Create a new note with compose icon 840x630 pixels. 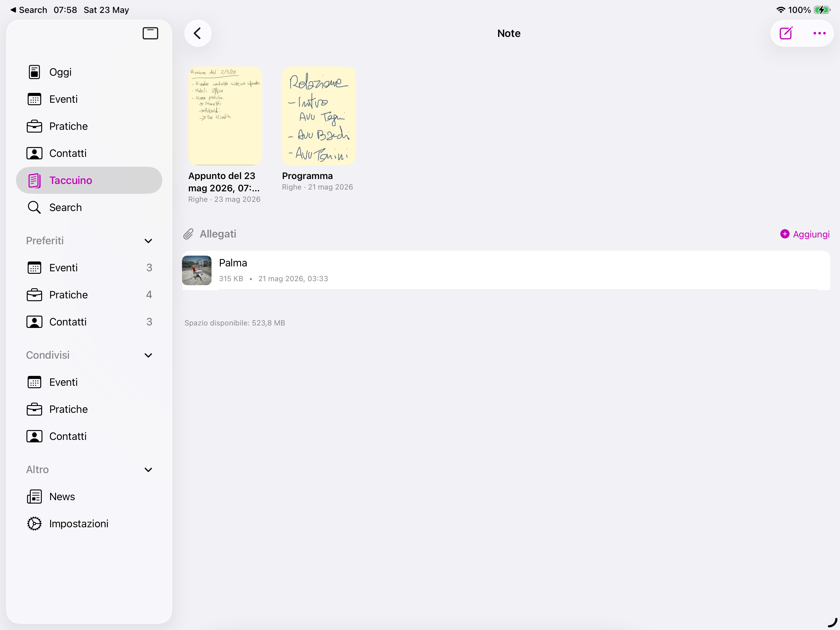point(786,34)
